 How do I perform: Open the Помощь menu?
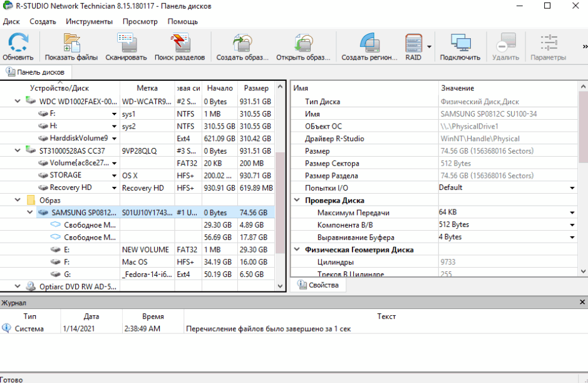[183, 21]
